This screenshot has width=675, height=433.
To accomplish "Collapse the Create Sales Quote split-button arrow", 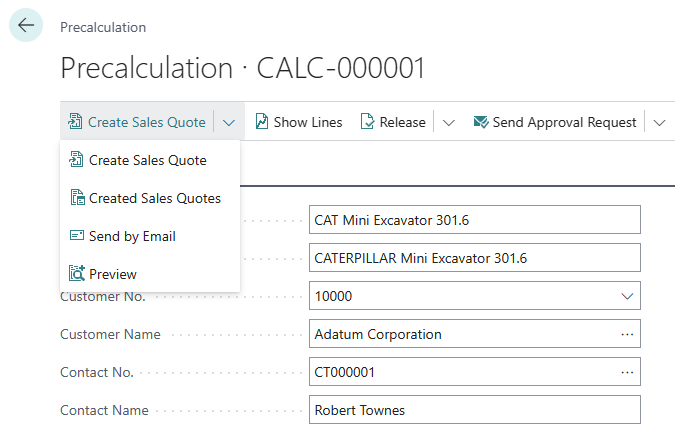I will [229, 122].
